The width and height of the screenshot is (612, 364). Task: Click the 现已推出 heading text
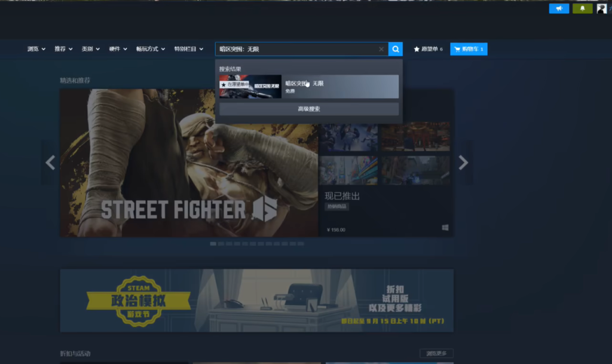342,196
